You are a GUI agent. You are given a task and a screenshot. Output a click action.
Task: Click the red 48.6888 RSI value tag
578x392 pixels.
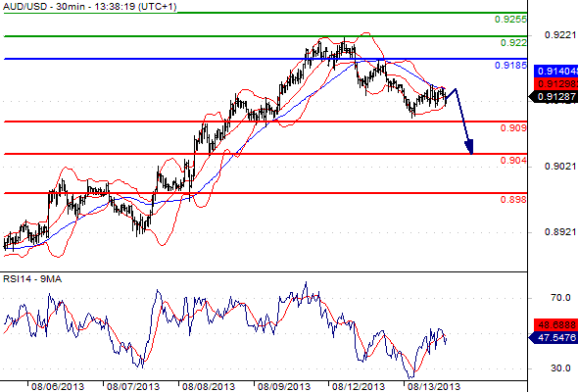(x=555, y=325)
